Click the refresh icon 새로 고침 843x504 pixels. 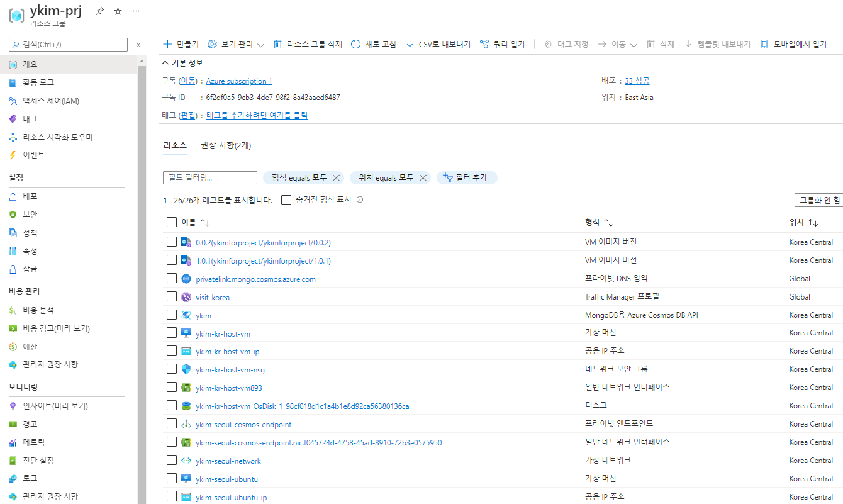[355, 44]
